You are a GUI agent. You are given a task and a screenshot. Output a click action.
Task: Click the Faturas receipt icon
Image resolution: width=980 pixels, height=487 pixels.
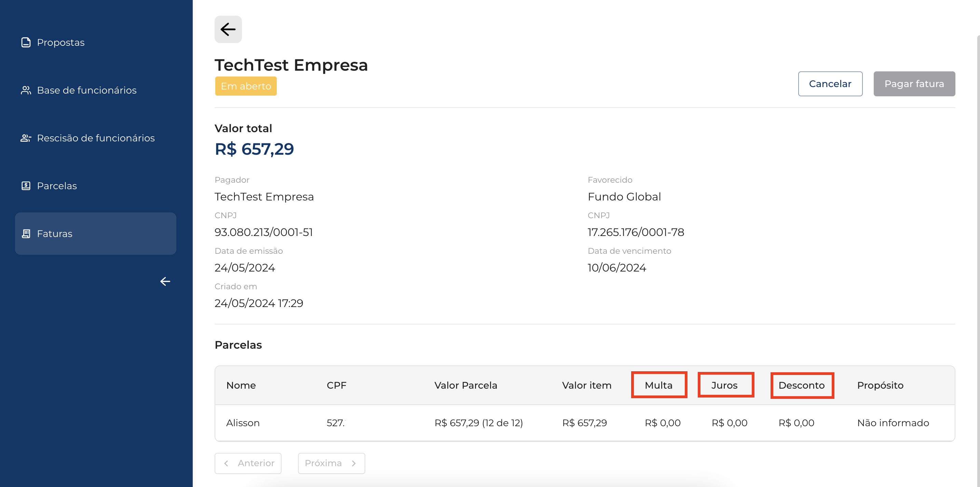click(x=26, y=234)
